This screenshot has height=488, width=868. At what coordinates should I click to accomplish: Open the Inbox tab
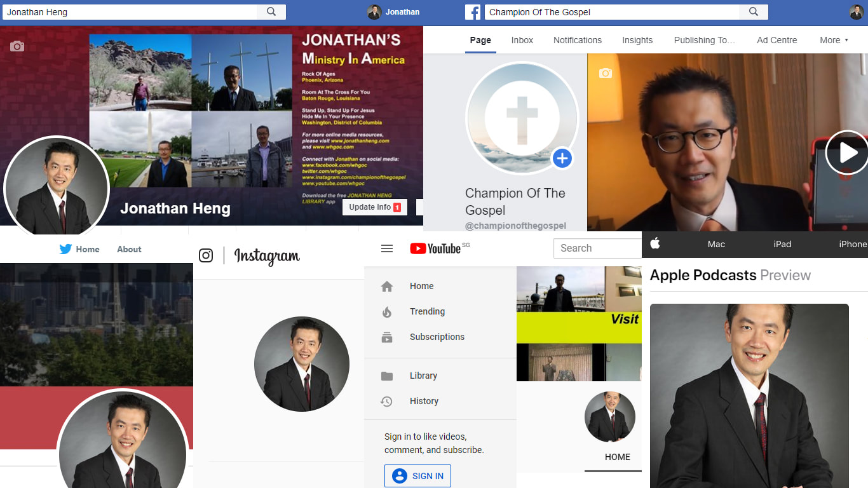[x=522, y=40]
